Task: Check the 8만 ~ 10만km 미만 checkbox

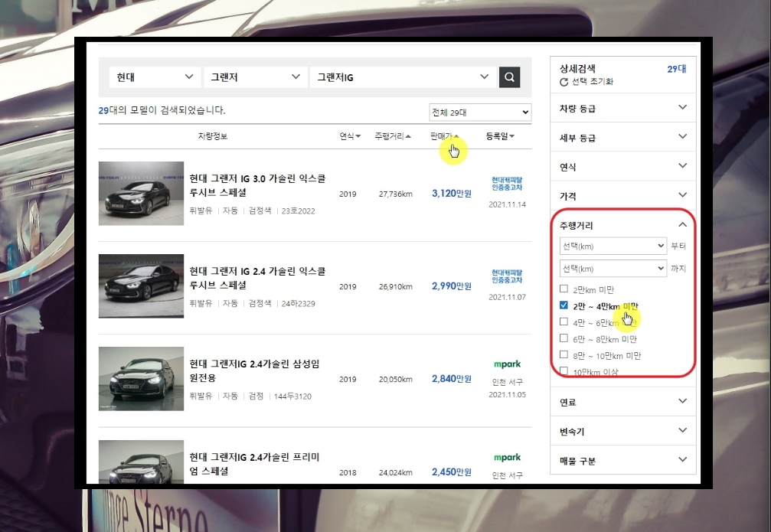Action: [564, 354]
